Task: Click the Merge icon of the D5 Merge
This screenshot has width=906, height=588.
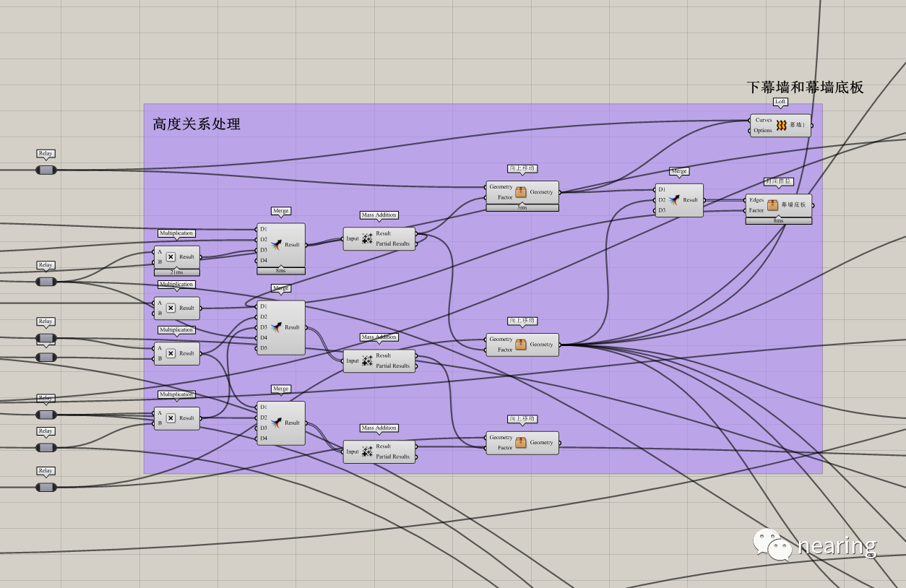Action: [x=276, y=327]
